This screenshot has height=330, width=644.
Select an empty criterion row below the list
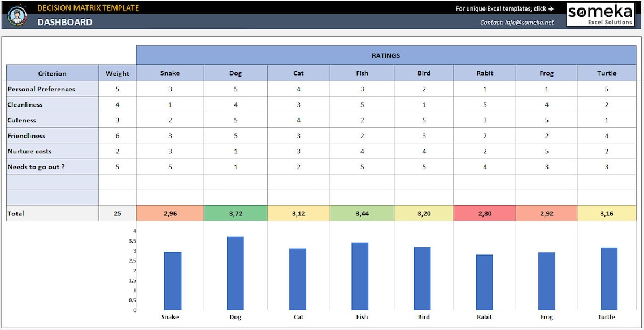pyautogui.click(x=52, y=182)
